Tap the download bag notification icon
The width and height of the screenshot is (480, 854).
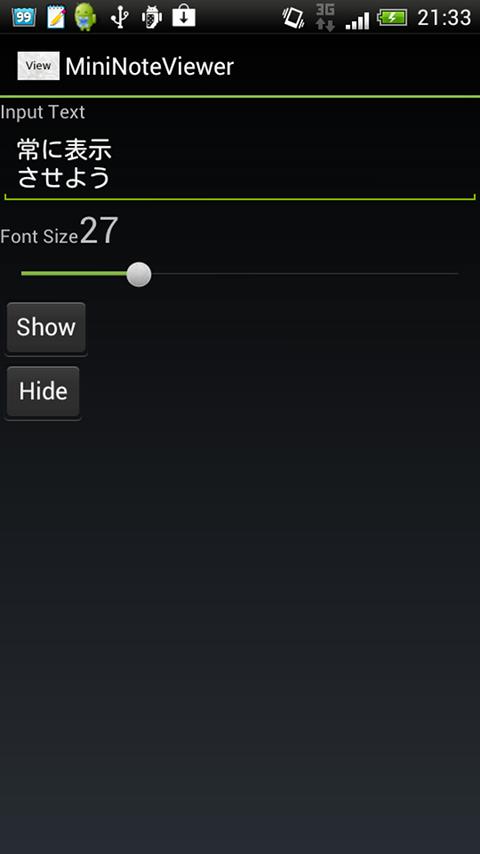(x=184, y=16)
